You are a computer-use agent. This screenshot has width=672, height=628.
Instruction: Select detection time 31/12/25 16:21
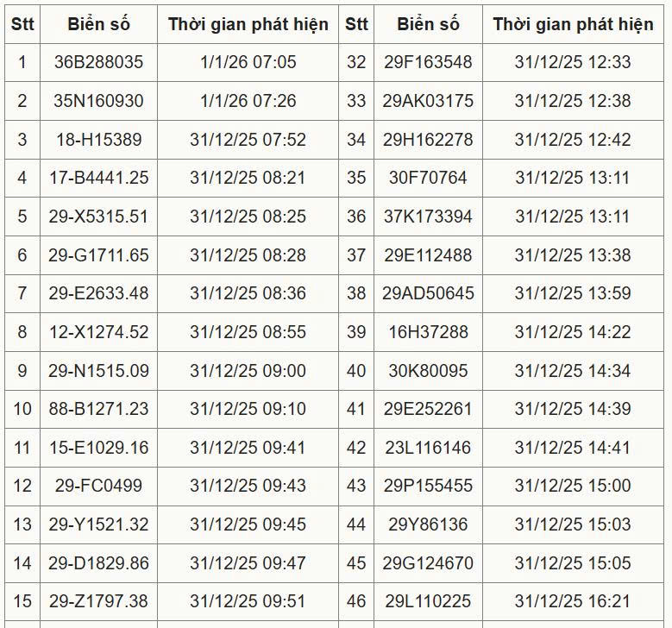point(573,601)
